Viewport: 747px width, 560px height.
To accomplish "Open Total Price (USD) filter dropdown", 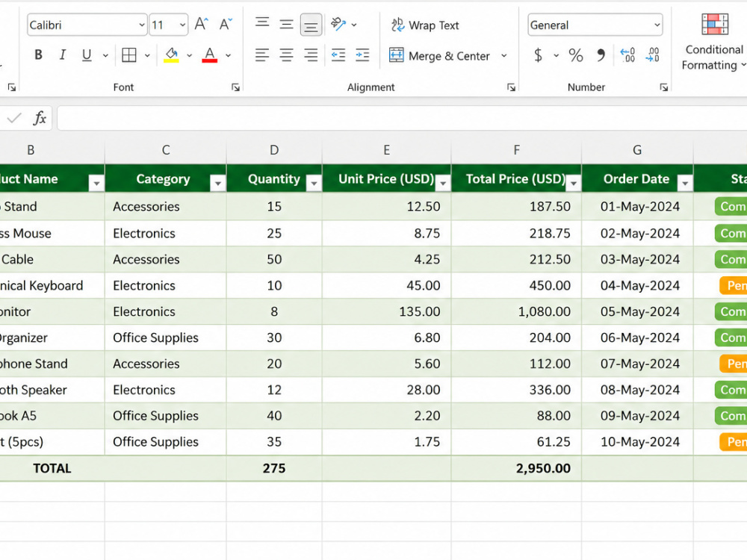I will (574, 183).
